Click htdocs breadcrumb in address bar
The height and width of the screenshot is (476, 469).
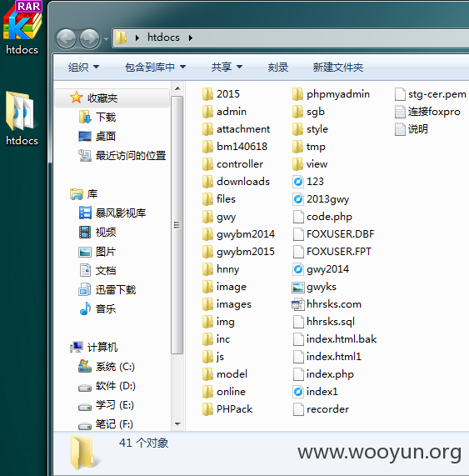163,38
